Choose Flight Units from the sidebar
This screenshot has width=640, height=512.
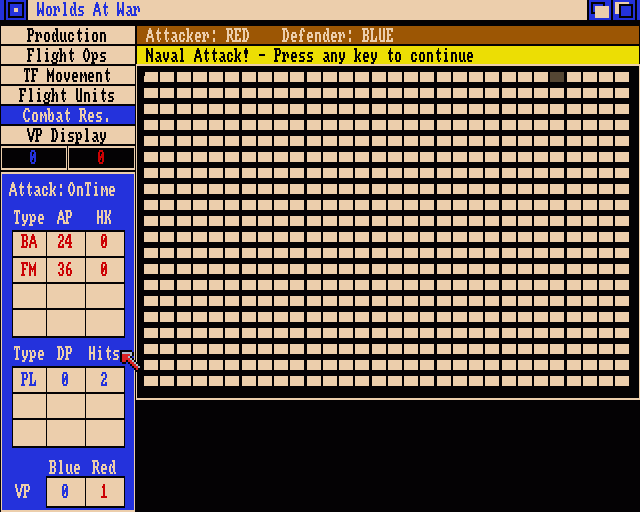67,95
